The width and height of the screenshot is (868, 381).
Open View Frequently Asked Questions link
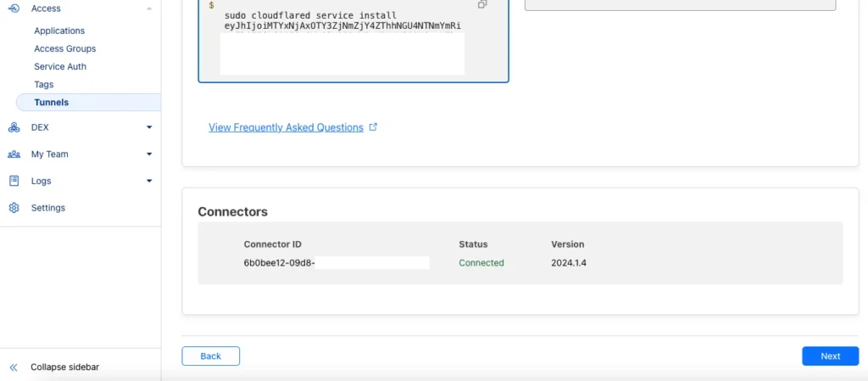tap(286, 127)
